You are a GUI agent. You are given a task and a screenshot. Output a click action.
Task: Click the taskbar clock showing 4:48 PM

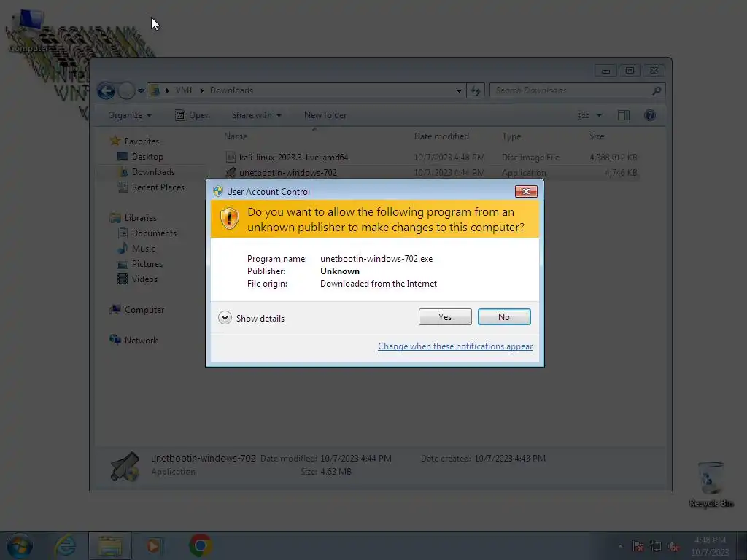click(x=710, y=545)
